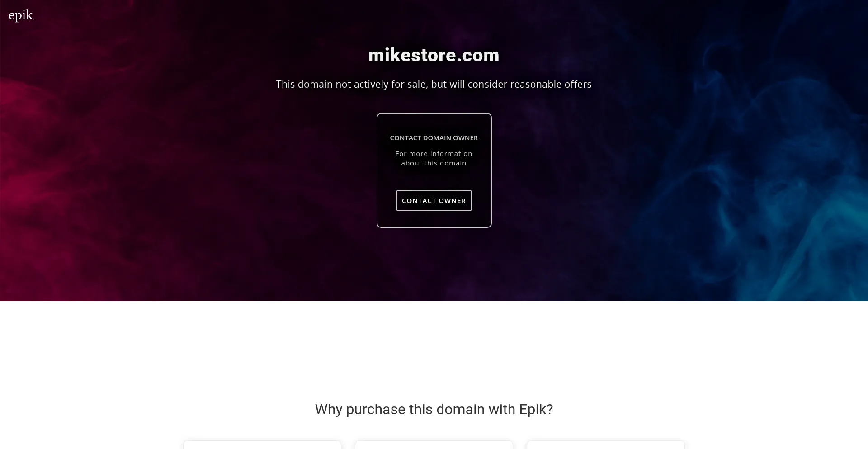
Task: Open the right feature card at the bottom
Action: pyautogui.click(x=606, y=445)
